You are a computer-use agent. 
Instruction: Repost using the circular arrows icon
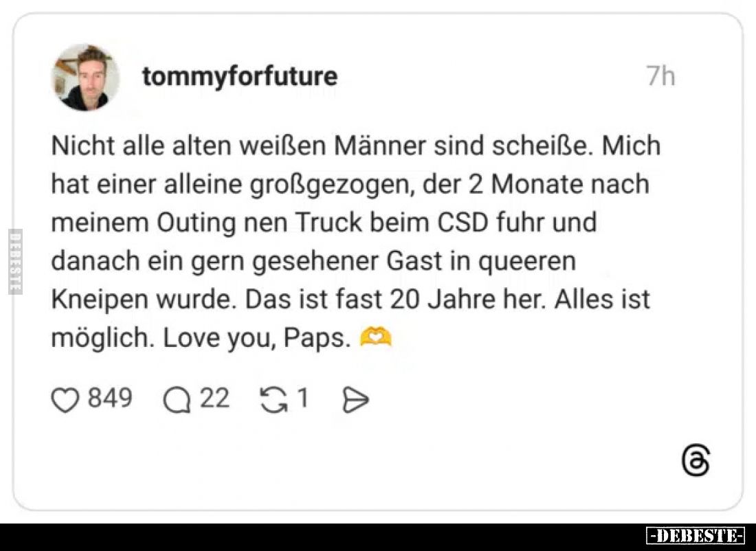point(274,401)
